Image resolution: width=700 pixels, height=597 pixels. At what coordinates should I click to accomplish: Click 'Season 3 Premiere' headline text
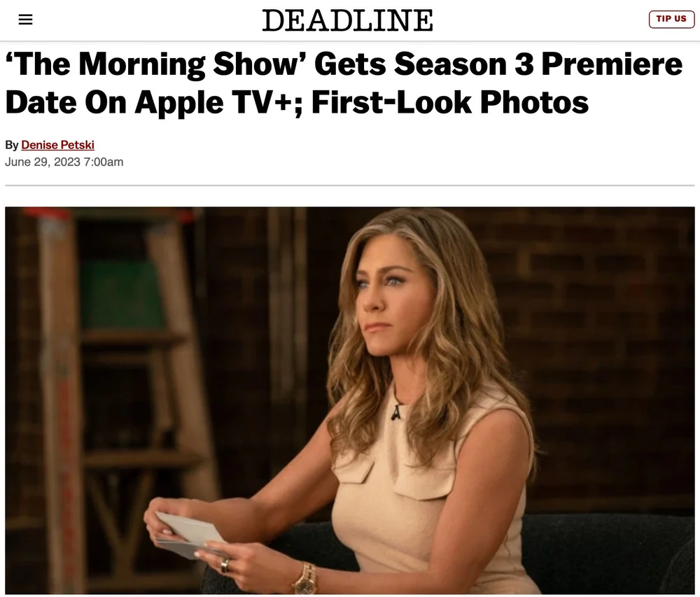[x=538, y=64]
